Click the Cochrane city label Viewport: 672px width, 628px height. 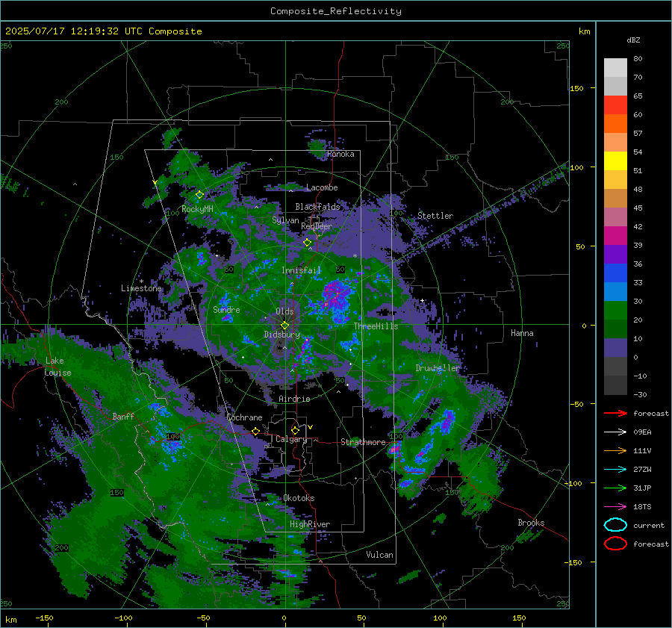click(x=244, y=417)
